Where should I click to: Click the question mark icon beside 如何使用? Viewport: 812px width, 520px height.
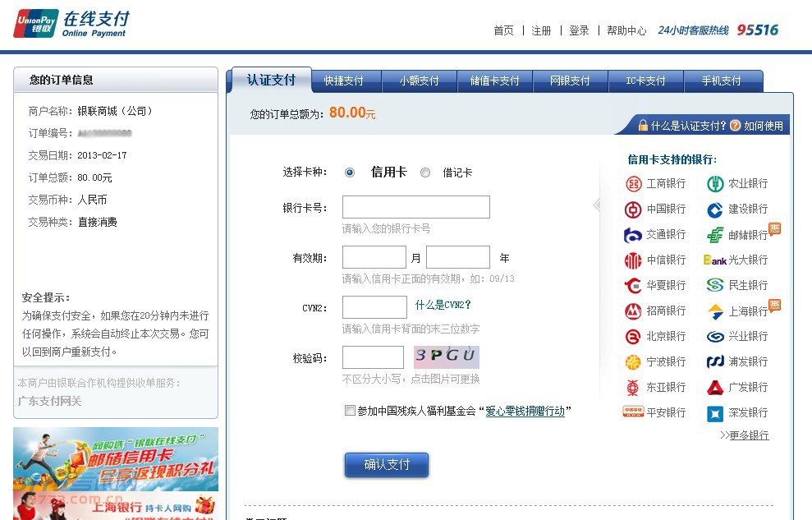point(736,126)
